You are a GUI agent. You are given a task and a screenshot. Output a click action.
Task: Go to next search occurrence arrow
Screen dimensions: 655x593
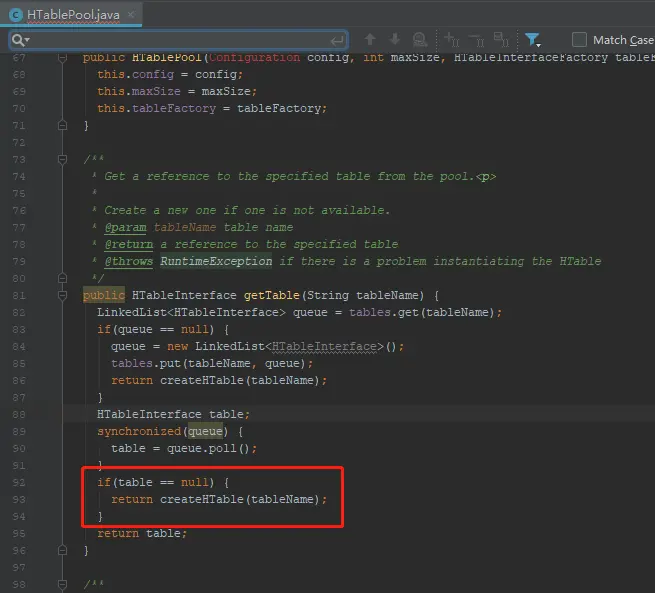coord(394,40)
